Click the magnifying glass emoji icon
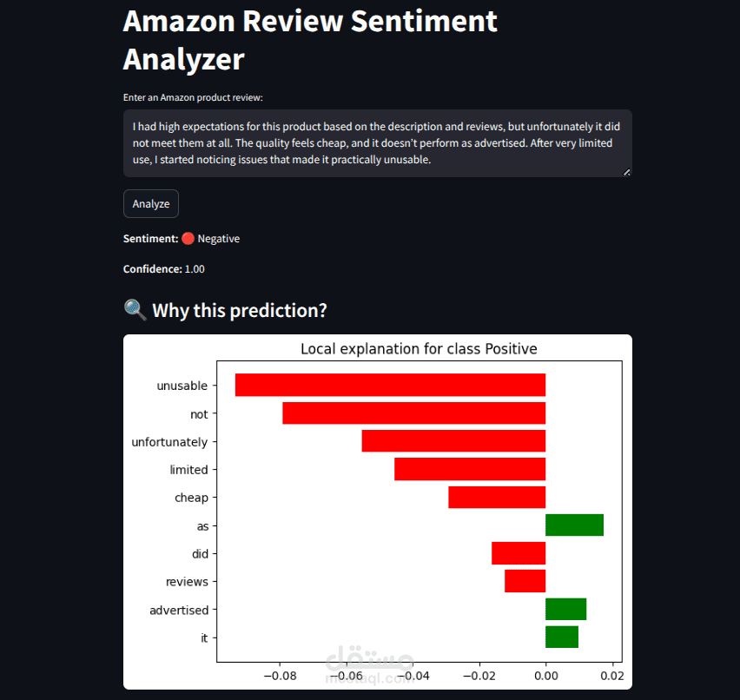This screenshot has height=700, width=740. [x=135, y=311]
